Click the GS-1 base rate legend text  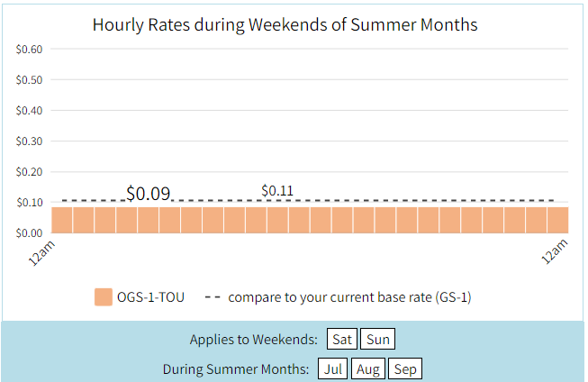click(x=349, y=297)
